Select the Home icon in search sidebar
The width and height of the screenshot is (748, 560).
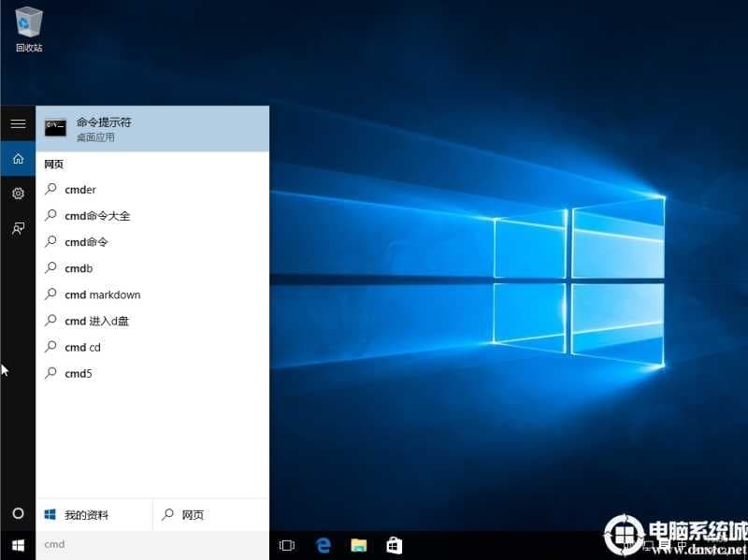(17, 159)
